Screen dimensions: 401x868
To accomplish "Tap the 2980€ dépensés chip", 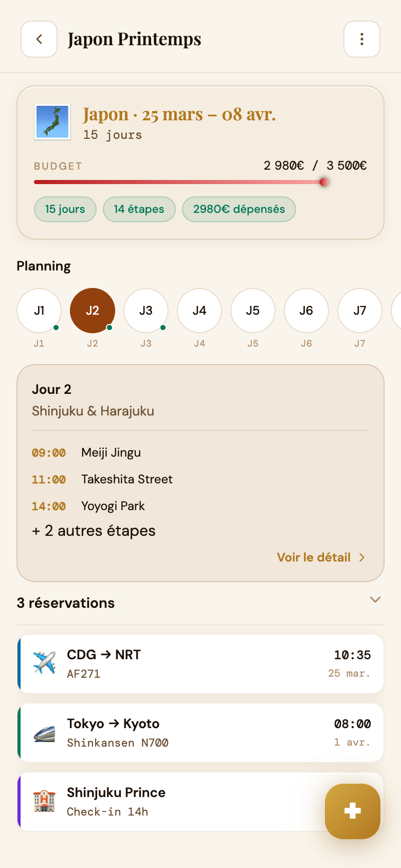I will coord(239,209).
